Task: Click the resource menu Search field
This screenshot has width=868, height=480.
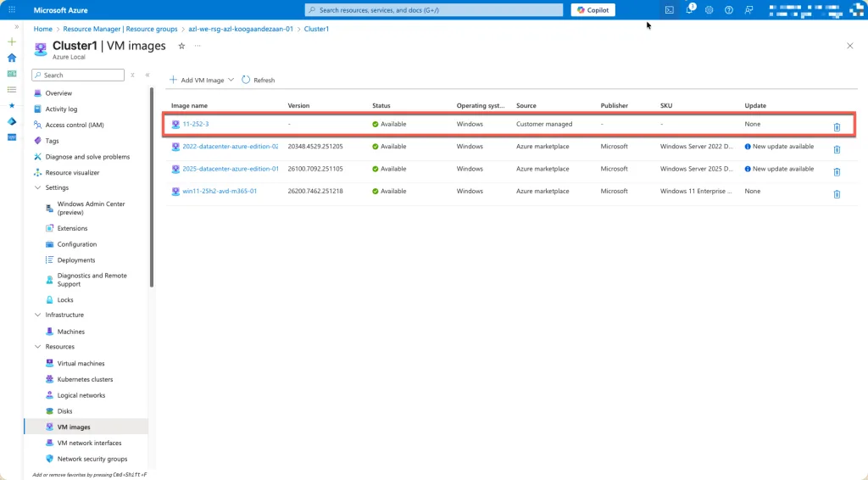Action: click(81, 75)
